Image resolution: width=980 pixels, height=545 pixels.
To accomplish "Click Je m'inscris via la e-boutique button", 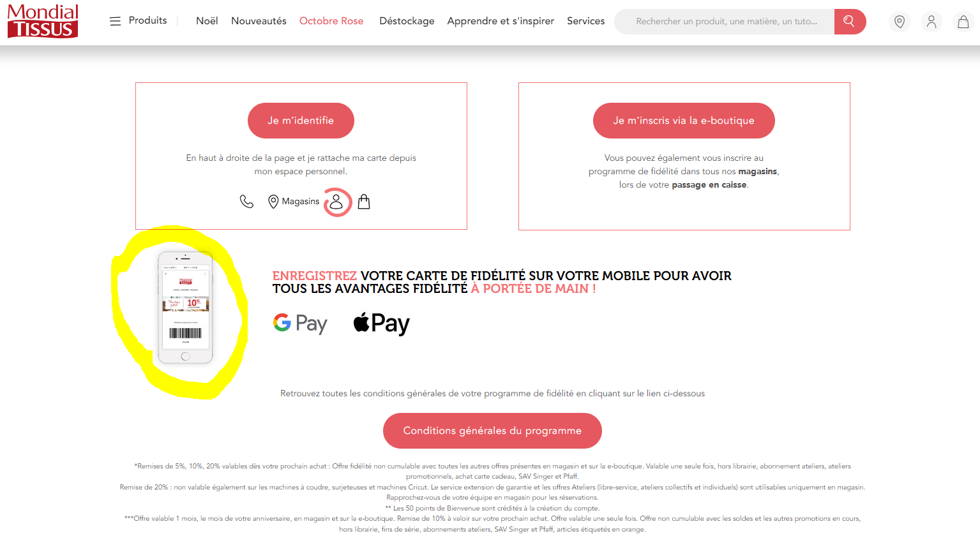I will [684, 121].
